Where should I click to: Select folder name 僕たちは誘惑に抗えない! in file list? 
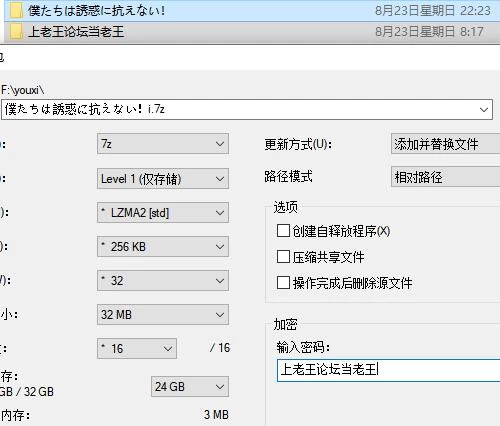97,11
